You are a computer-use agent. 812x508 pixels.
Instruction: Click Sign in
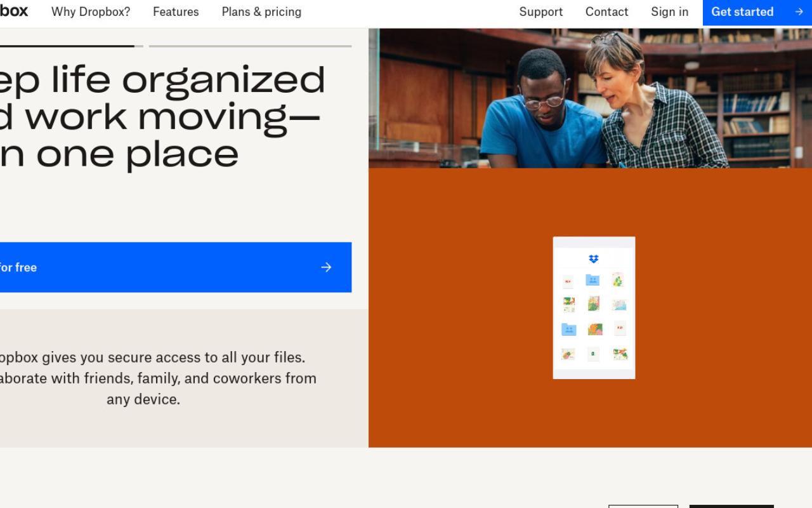tap(669, 12)
